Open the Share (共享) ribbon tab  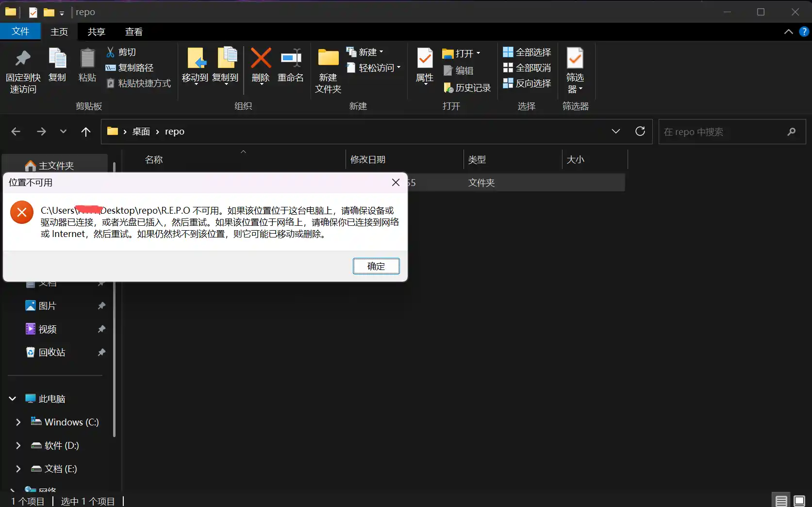(96, 32)
